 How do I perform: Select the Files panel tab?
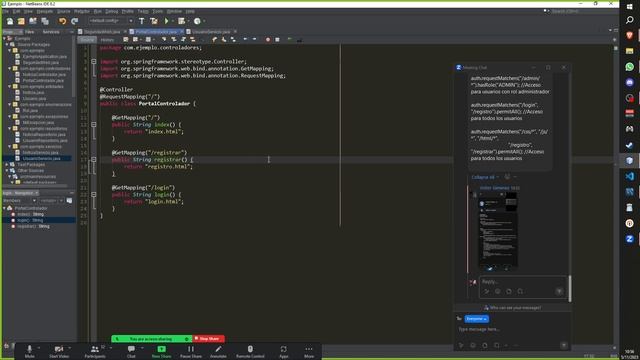pyautogui.click(x=29, y=32)
